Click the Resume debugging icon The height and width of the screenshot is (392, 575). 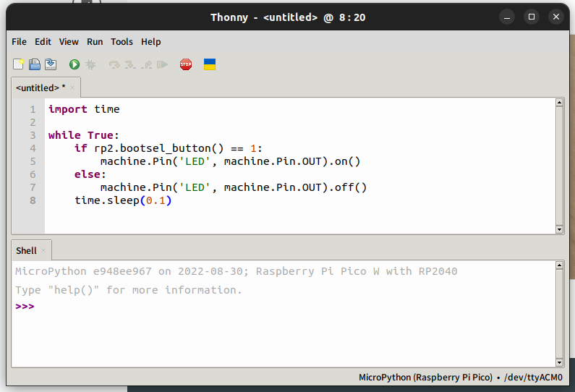tap(162, 64)
